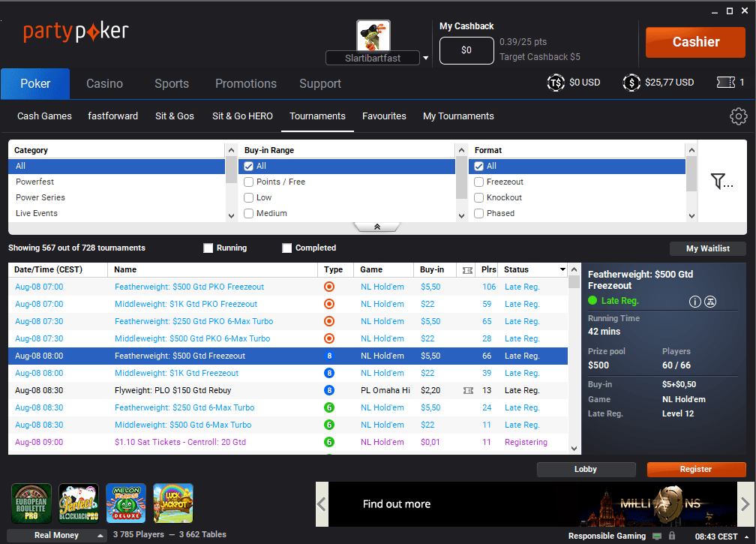The height and width of the screenshot is (544, 756).
Task: Click the Lobby button
Action: coord(586,469)
